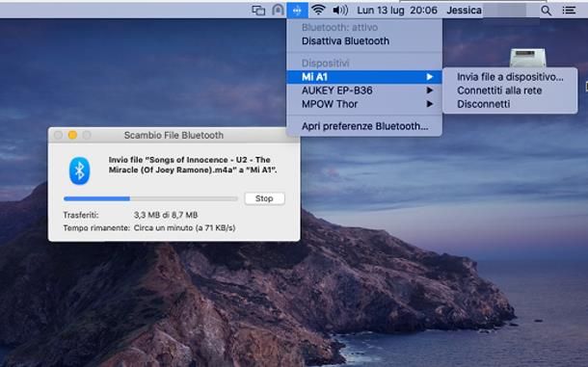
Task: Click the Bluetooth logo in the transfer dialog
Action: [79, 170]
